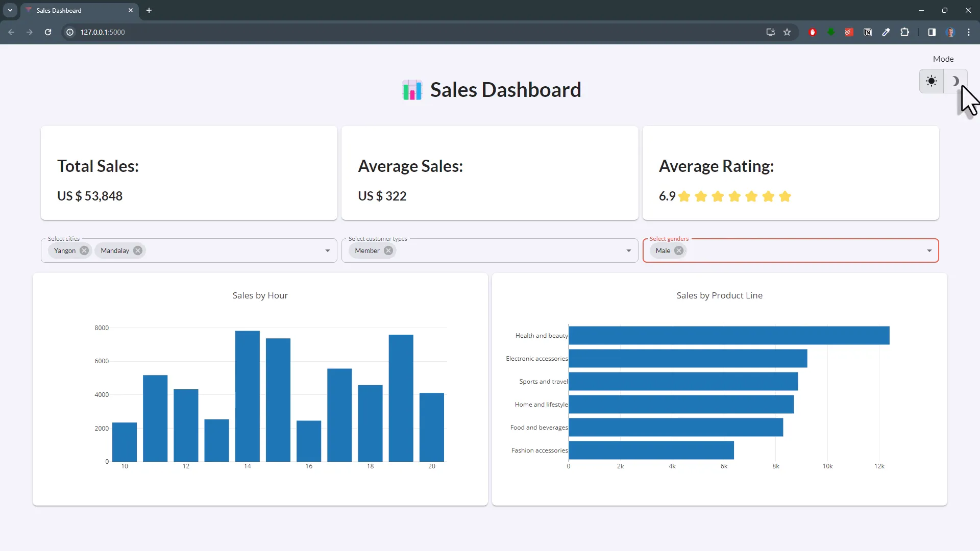Remove the Male gender chip
Image resolution: width=980 pixels, height=551 pixels.
[x=679, y=251]
